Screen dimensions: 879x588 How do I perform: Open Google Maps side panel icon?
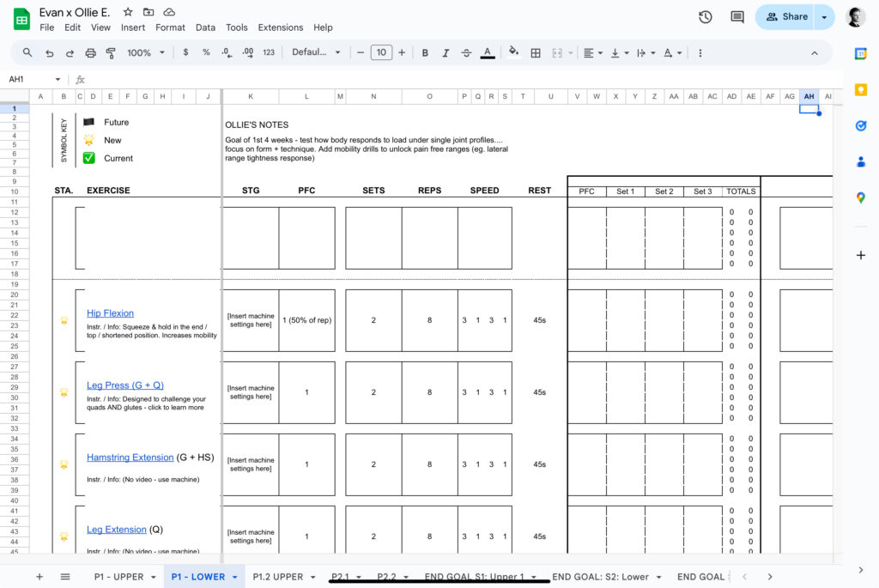(x=861, y=197)
